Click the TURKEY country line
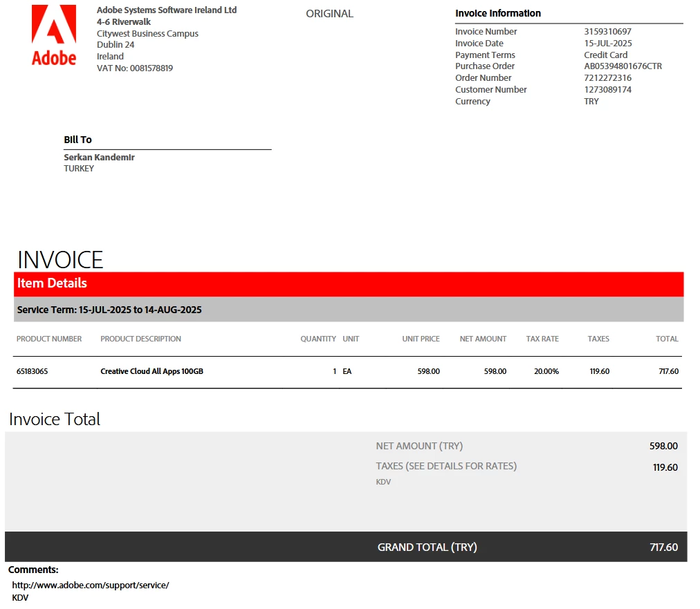Viewport: 700px width, 609px height. (x=79, y=169)
